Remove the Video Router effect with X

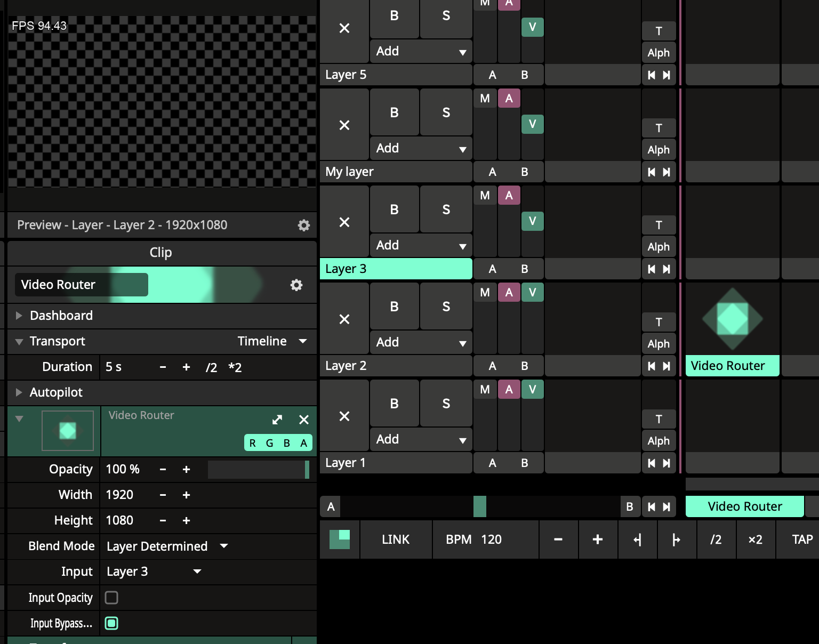304,420
